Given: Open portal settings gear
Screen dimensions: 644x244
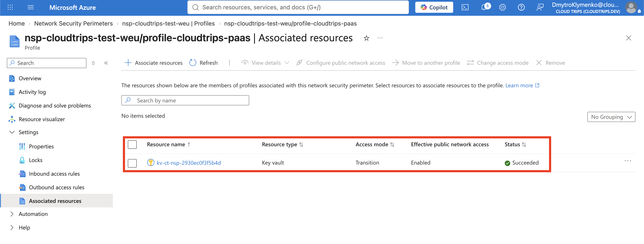Looking at the screenshot, I should (x=503, y=7).
